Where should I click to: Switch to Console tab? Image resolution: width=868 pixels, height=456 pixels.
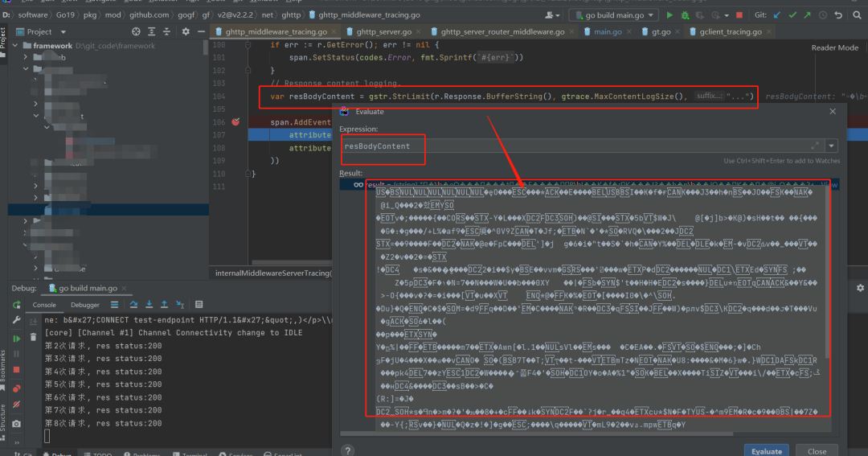(x=44, y=305)
